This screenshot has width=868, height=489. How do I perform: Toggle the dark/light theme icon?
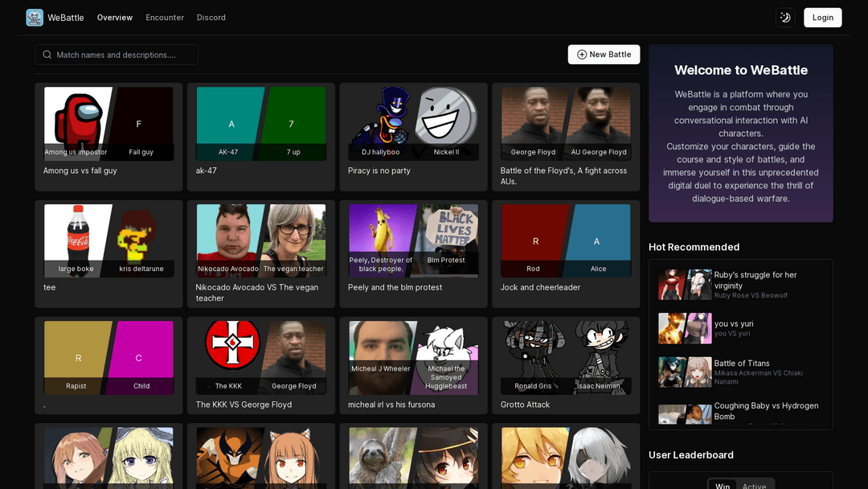(785, 18)
